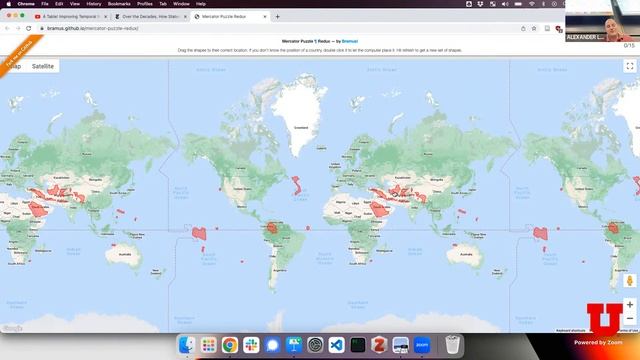The image size is (640, 360).
Task: Open Launchpad from the dock
Action: click(x=209, y=345)
